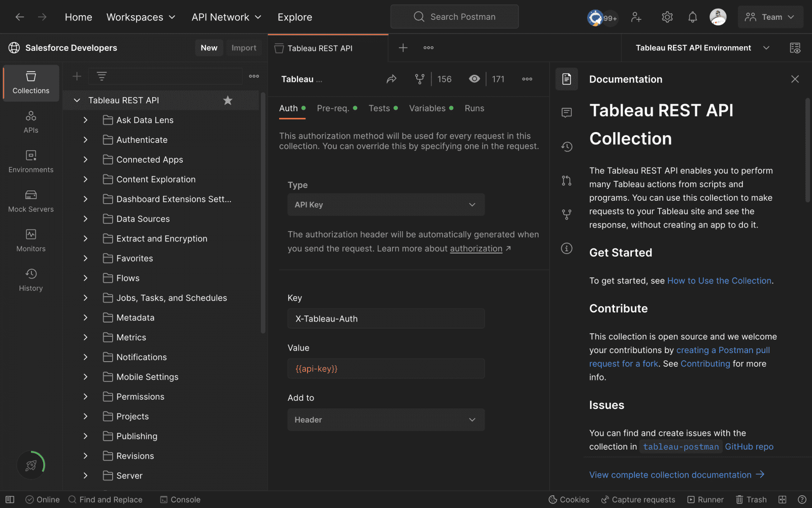Image resolution: width=812 pixels, height=508 pixels.
Task: Click the New button
Action: click(x=209, y=48)
